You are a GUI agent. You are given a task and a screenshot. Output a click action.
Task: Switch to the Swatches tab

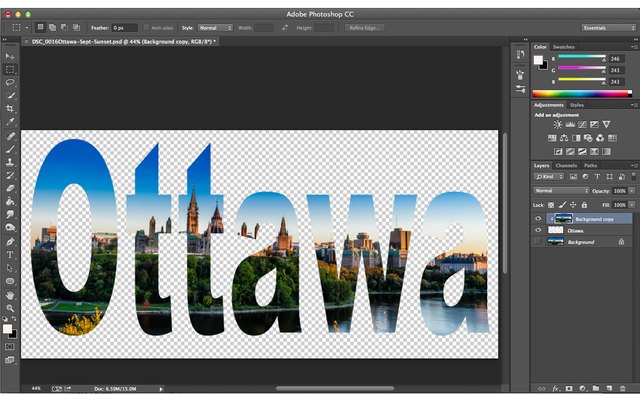point(564,47)
